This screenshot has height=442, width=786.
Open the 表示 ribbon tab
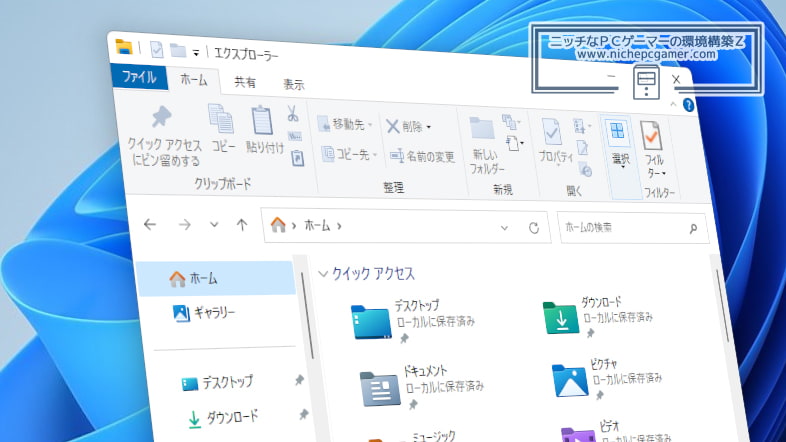point(293,85)
